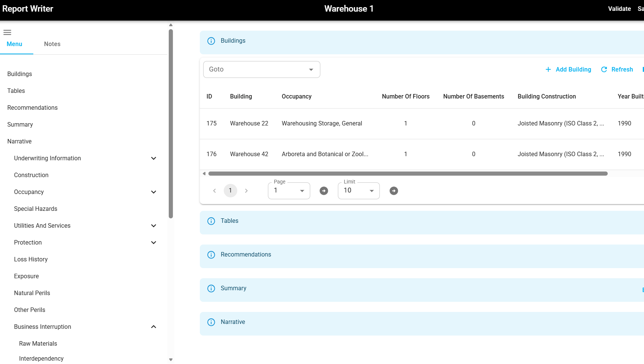
Task: Toggle the hamburger menu icon
Action: point(7,32)
